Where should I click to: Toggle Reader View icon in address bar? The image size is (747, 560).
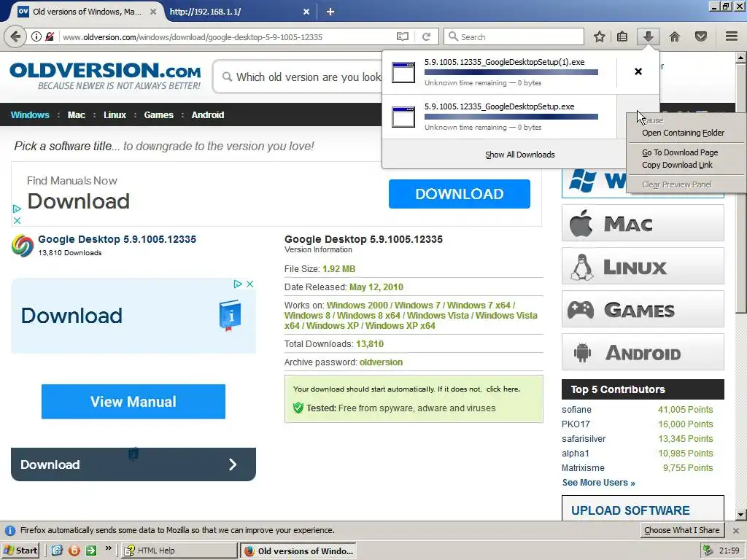click(403, 36)
